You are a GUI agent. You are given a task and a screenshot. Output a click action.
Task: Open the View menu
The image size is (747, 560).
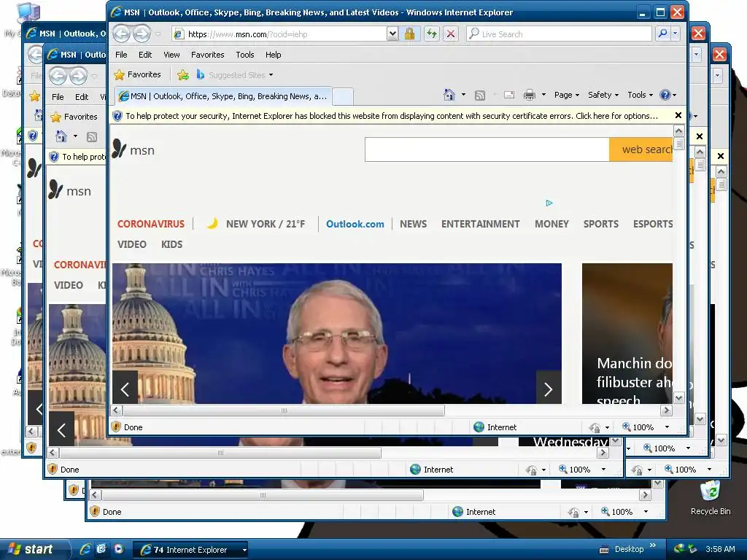[x=171, y=55]
